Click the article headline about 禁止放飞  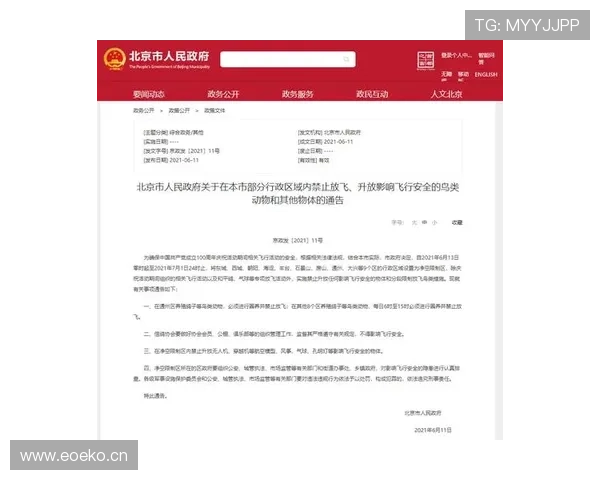[x=298, y=193]
